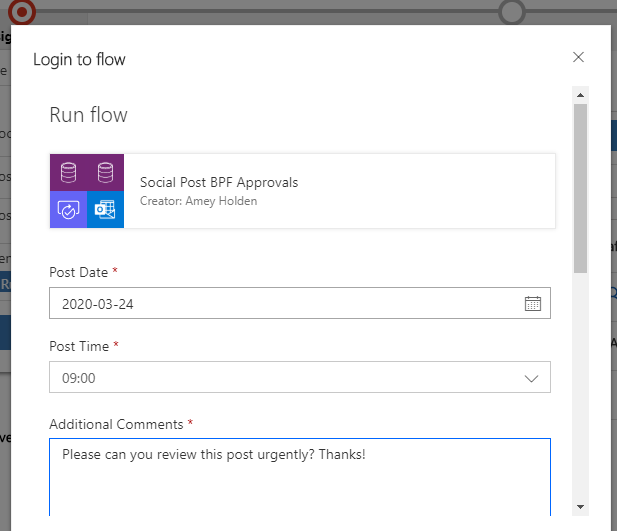Click the Creator: Amey Holden text
Viewport: 617px width, 532px height.
tap(199, 201)
